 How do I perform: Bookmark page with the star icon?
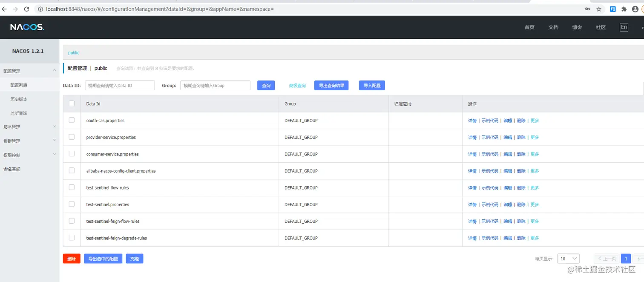pyautogui.click(x=599, y=9)
